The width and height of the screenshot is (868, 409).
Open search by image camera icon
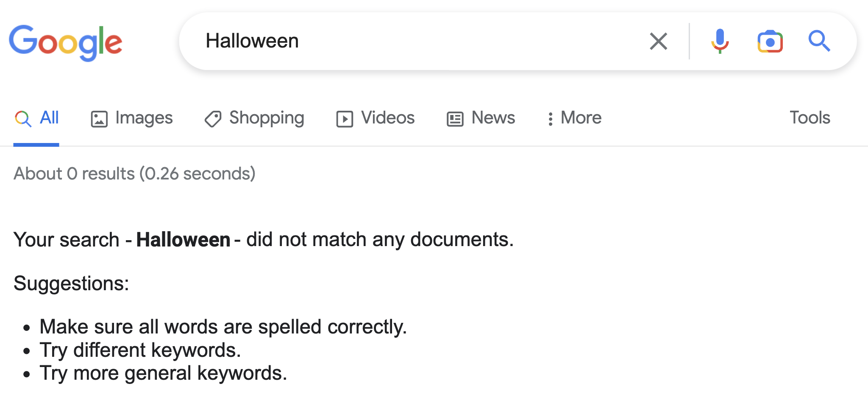tap(770, 42)
